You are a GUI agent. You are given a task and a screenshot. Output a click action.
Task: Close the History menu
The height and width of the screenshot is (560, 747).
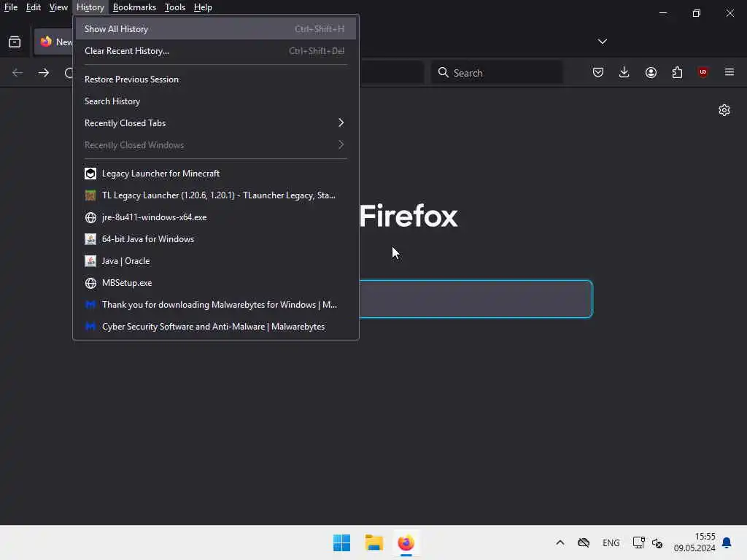coord(90,7)
